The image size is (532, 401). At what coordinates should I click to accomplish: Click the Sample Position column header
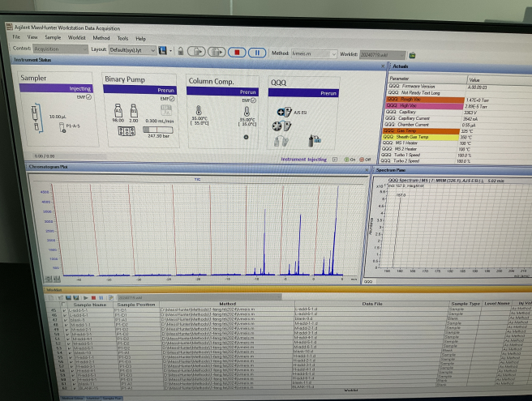coord(136,305)
